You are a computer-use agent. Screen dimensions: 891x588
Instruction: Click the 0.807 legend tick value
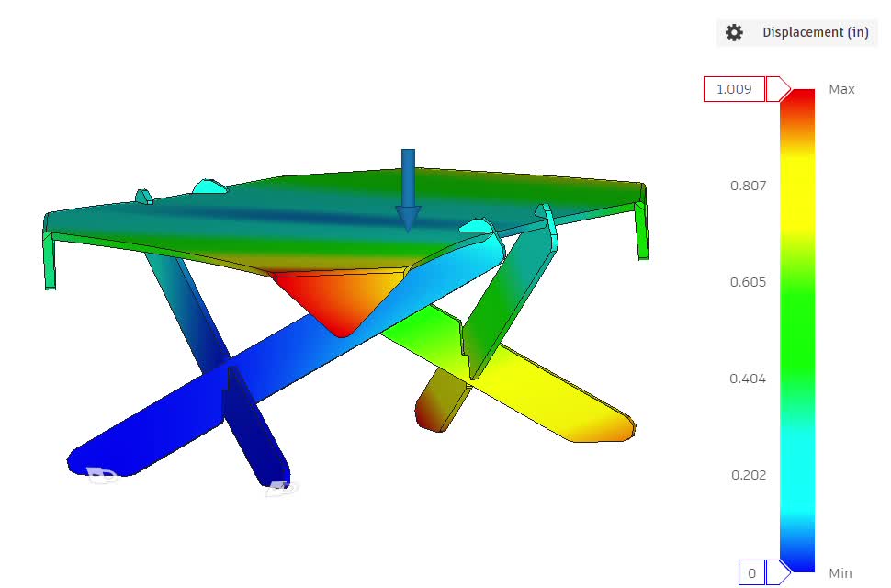(748, 186)
